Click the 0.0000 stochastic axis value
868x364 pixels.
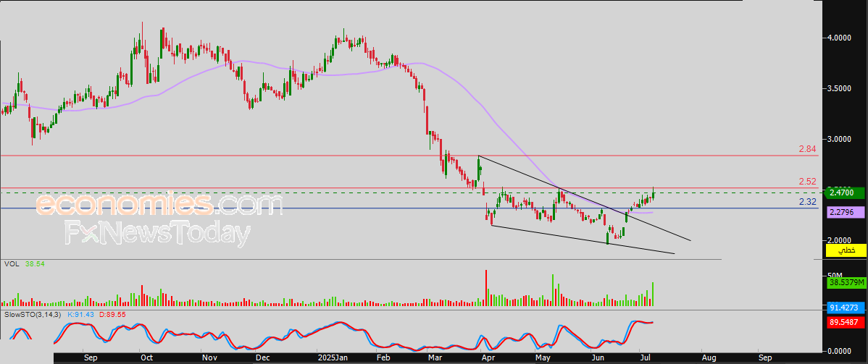839,351
